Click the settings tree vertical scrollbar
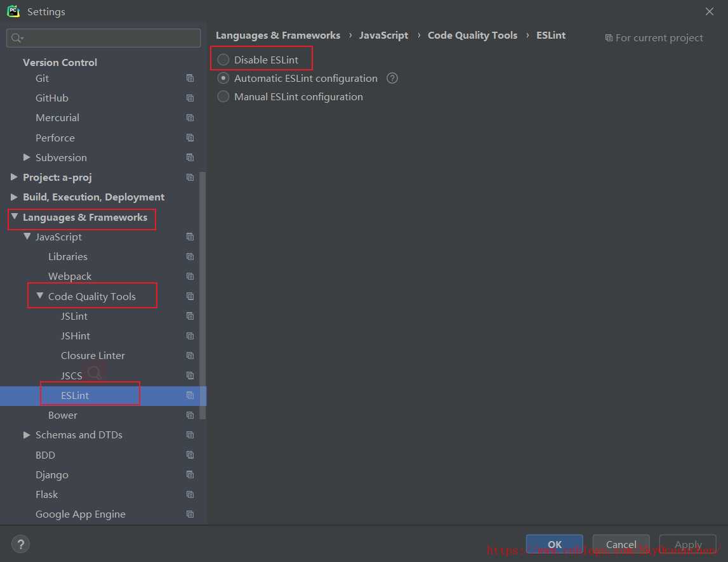 202,296
